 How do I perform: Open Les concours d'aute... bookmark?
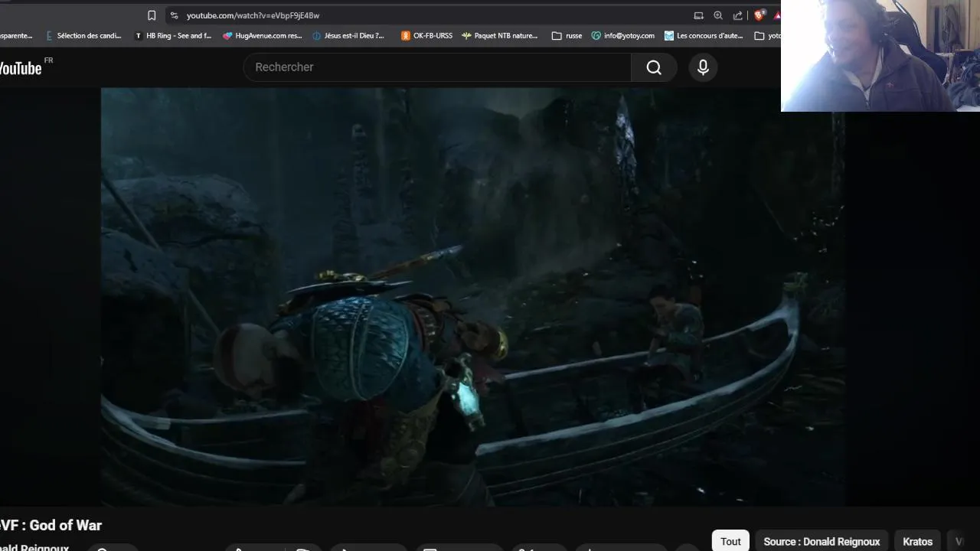coord(704,35)
